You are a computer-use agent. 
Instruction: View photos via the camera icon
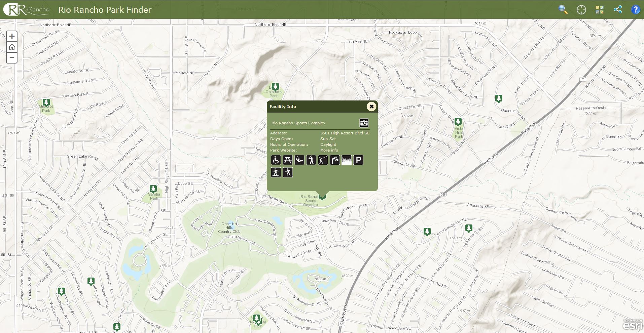(x=364, y=123)
